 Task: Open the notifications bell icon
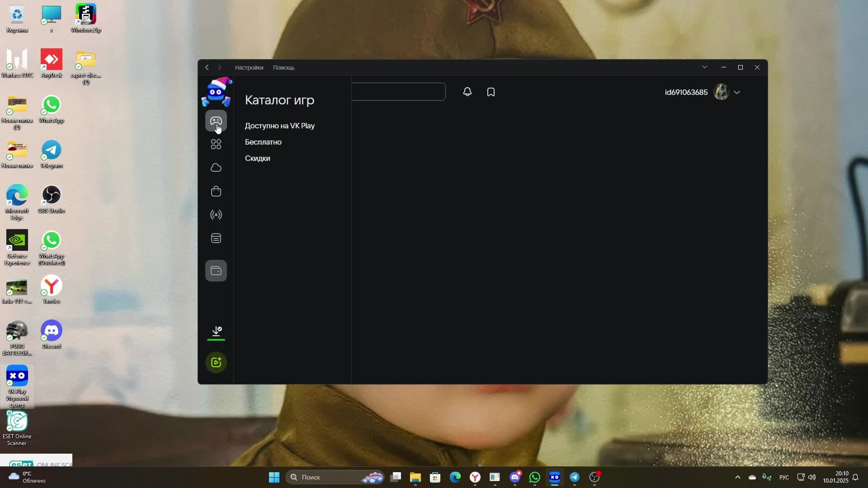(467, 92)
